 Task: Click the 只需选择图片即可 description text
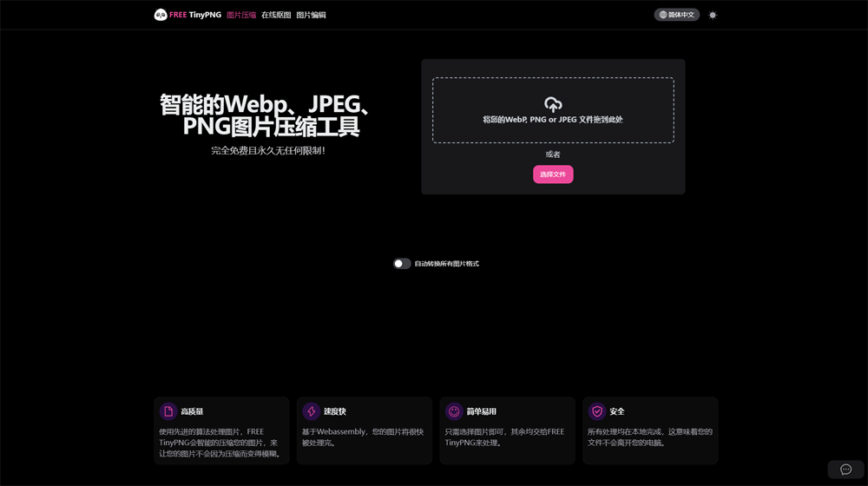coord(504,437)
